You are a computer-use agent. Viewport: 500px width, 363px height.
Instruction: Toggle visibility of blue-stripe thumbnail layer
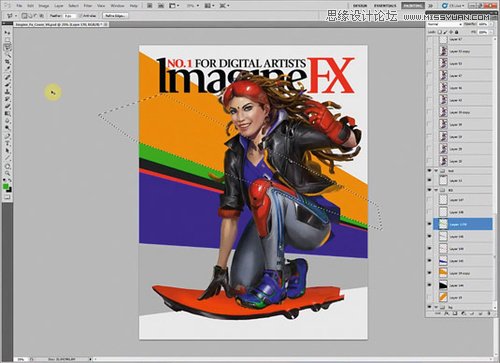point(429,261)
